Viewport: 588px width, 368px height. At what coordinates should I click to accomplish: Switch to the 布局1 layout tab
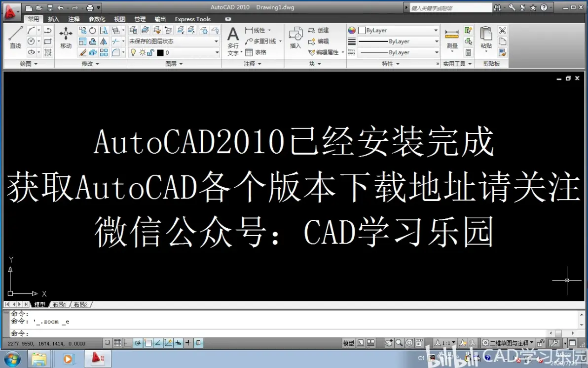click(59, 305)
